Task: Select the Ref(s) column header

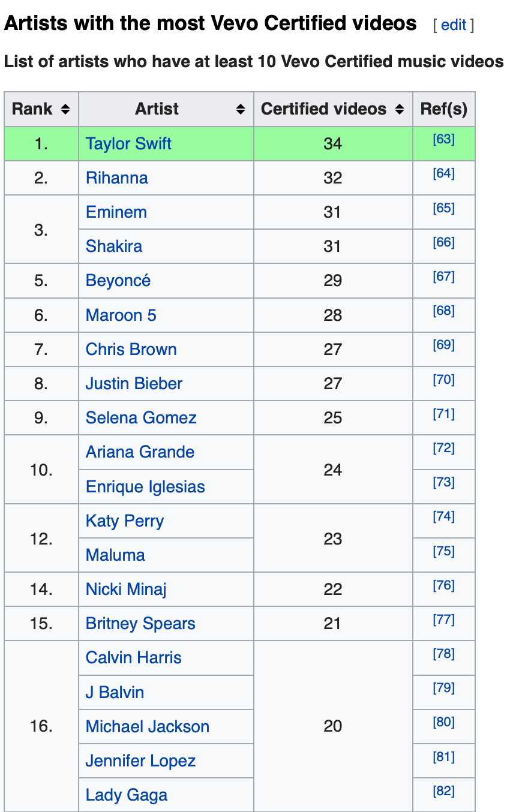Action: point(444,109)
